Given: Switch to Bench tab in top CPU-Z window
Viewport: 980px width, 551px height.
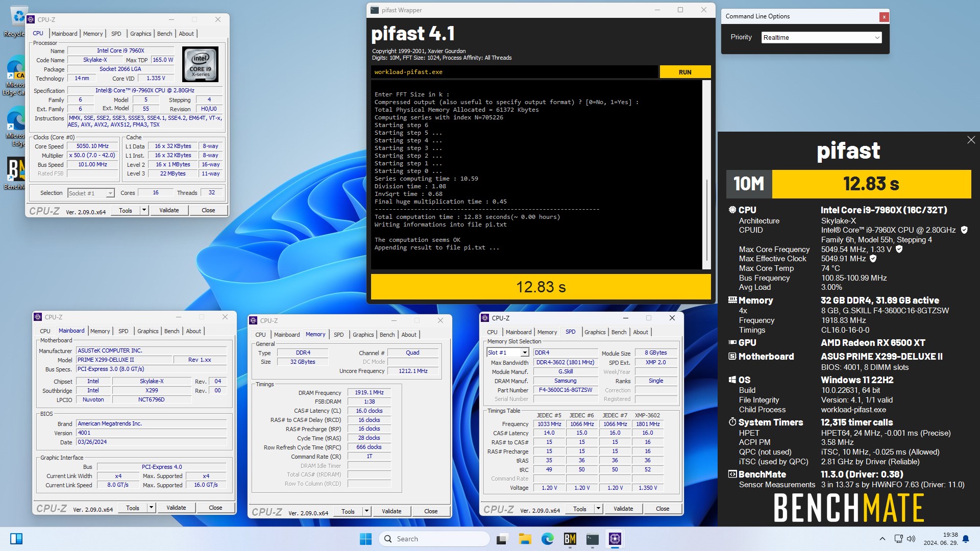Looking at the screenshot, I should pyautogui.click(x=164, y=34).
